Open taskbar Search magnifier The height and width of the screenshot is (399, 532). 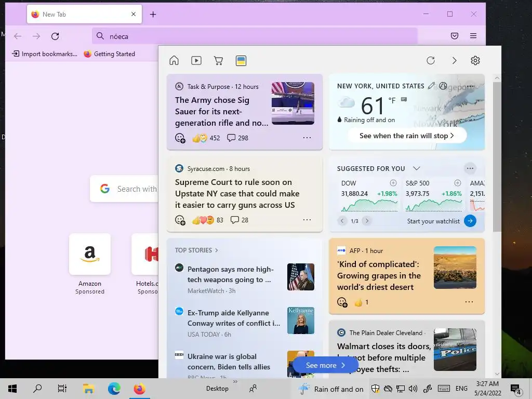pos(37,389)
